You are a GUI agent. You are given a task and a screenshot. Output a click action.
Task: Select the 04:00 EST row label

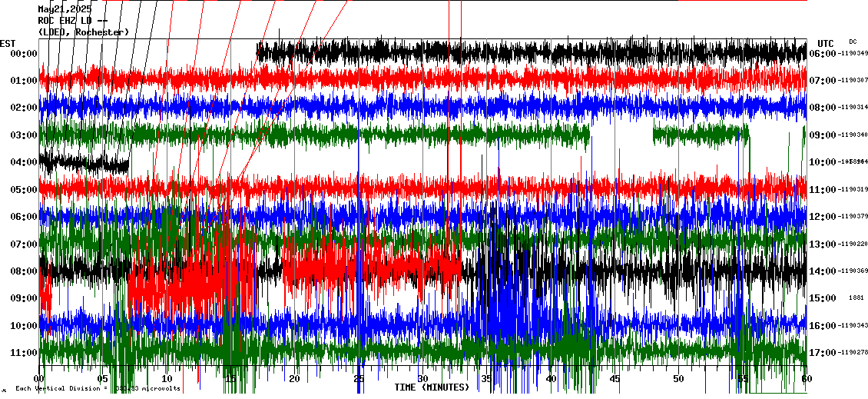24,162
